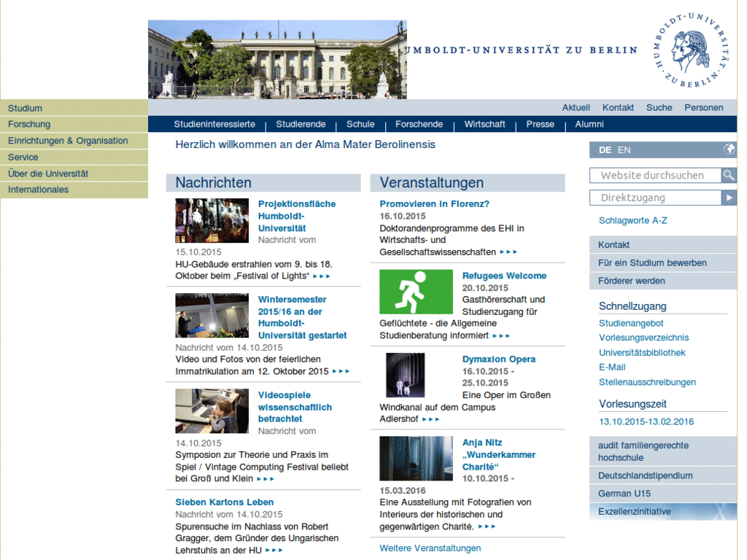Select DE language option
The width and height of the screenshot is (747, 560).
605,150
